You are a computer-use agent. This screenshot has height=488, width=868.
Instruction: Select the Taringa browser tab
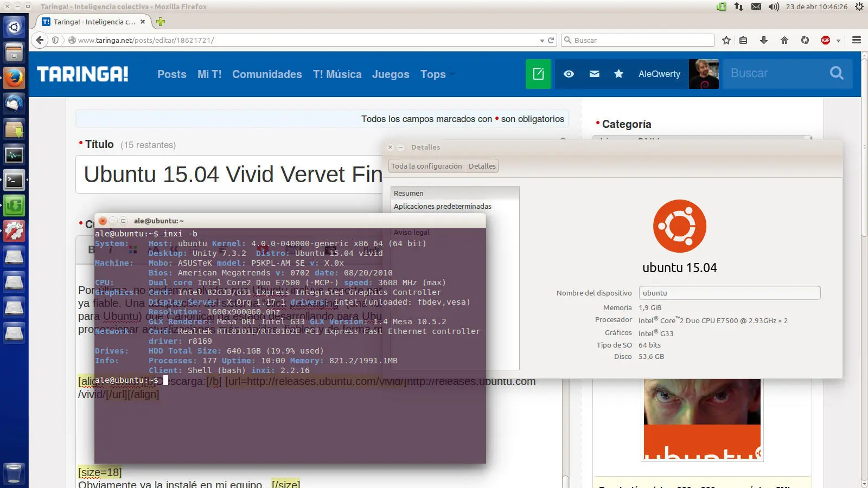click(93, 22)
